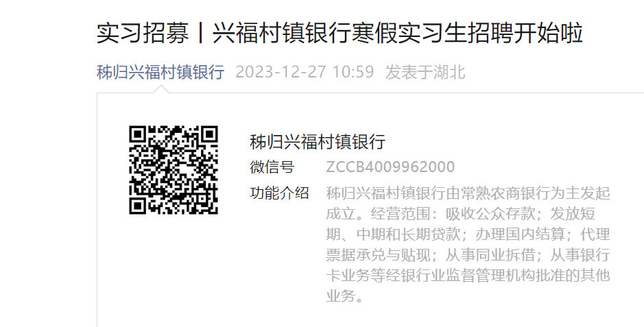The height and width of the screenshot is (327, 644).
Task: Click the 功能介绍 label
Action: click(x=279, y=193)
